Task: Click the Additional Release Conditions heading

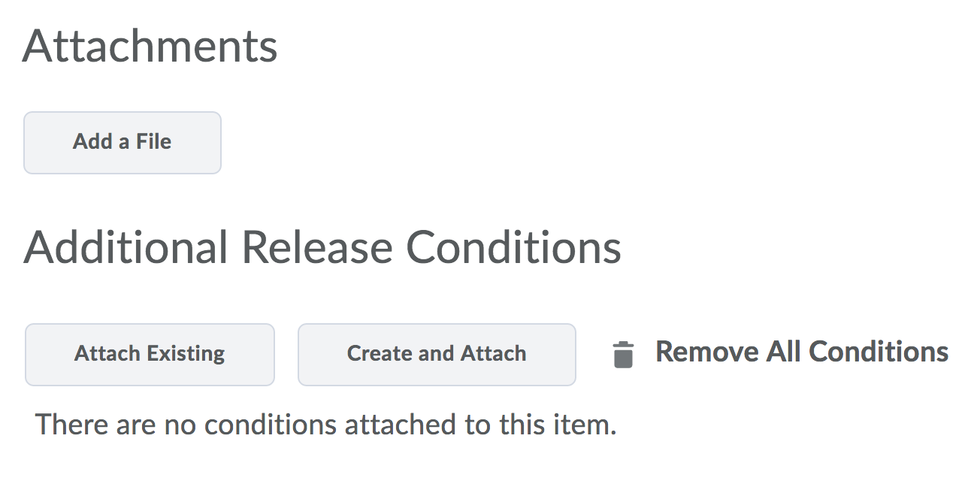Action: pos(322,247)
